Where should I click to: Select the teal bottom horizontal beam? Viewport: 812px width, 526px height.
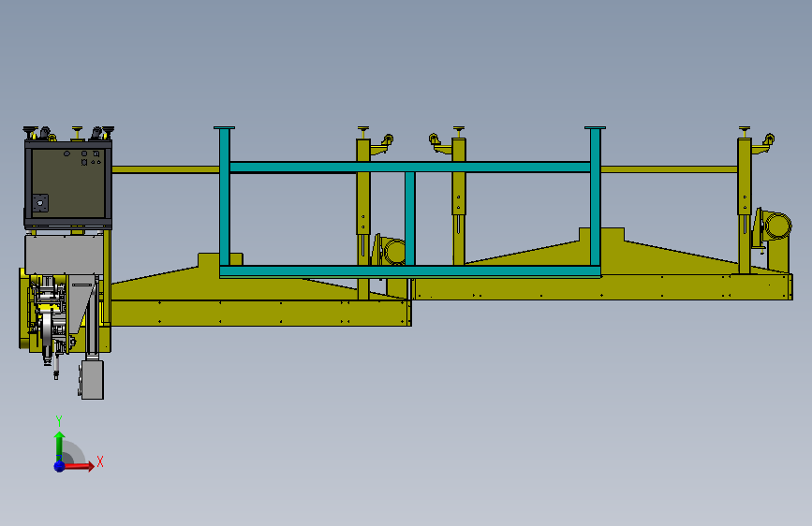pyautogui.click(x=409, y=271)
